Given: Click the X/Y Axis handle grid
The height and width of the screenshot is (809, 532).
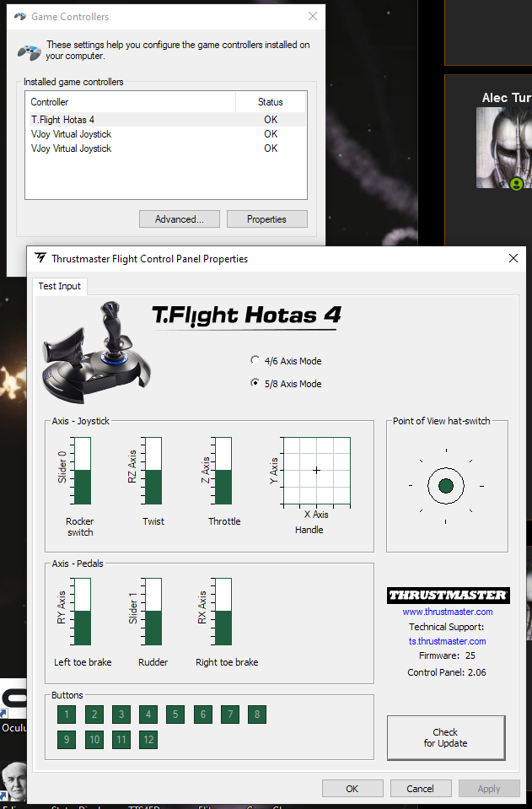Looking at the screenshot, I should click(316, 471).
